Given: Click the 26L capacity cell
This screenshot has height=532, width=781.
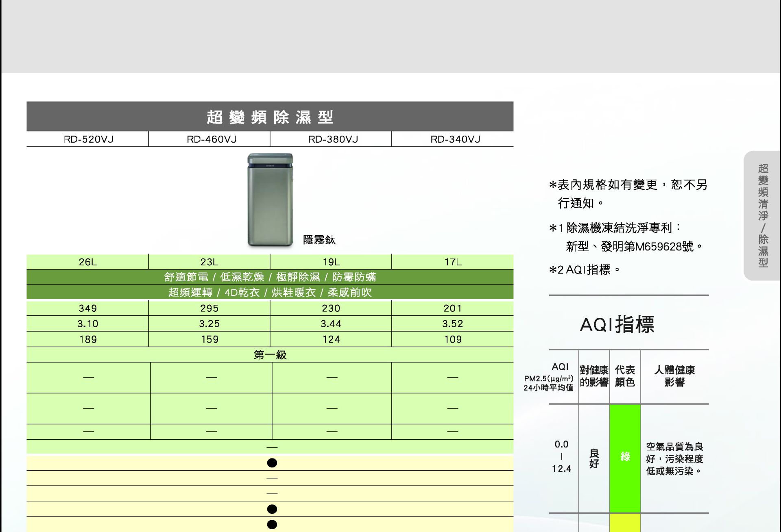Looking at the screenshot, I should [x=88, y=262].
